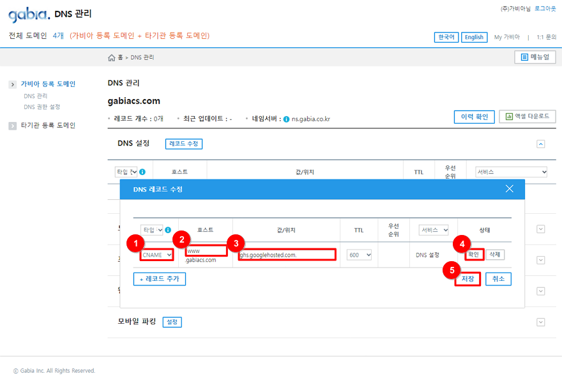Click the info icon beside 타입 in the dialog
The width and height of the screenshot is (562, 392).
[x=168, y=230]
